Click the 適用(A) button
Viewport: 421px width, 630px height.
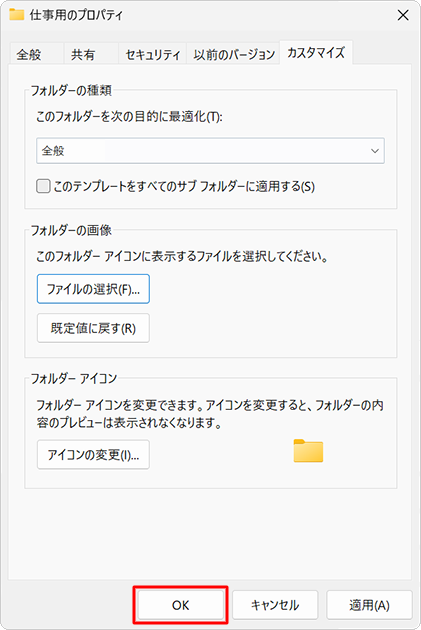click(369, 605)
